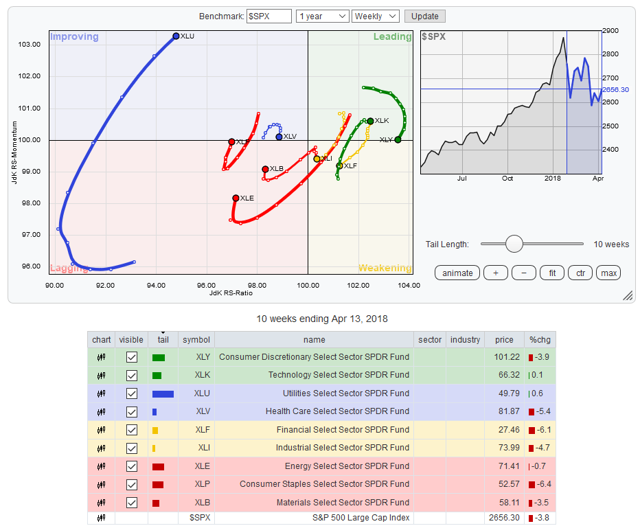Open chart icon for XLP row

101,484
